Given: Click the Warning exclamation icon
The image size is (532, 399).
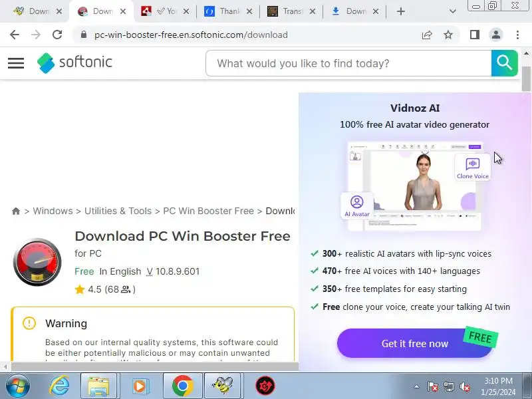Looking at the screenshot, I should click(29, 323).
